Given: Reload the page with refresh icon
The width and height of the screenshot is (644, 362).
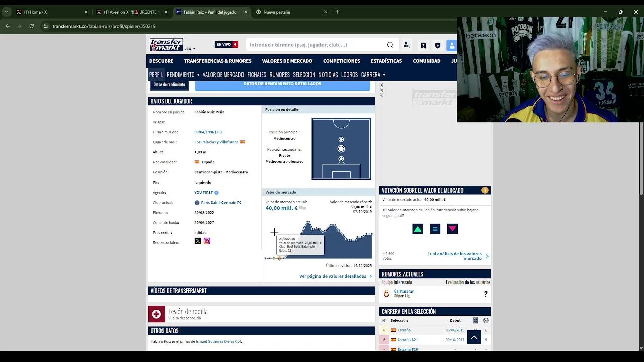Looking at the screenshot, I should [x=31, y=26].
